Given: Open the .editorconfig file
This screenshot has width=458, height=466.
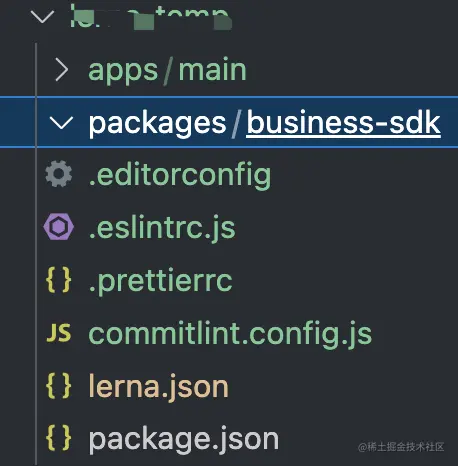Looking at the screenshot, I should pyautogui.click(x=180, y=176).
